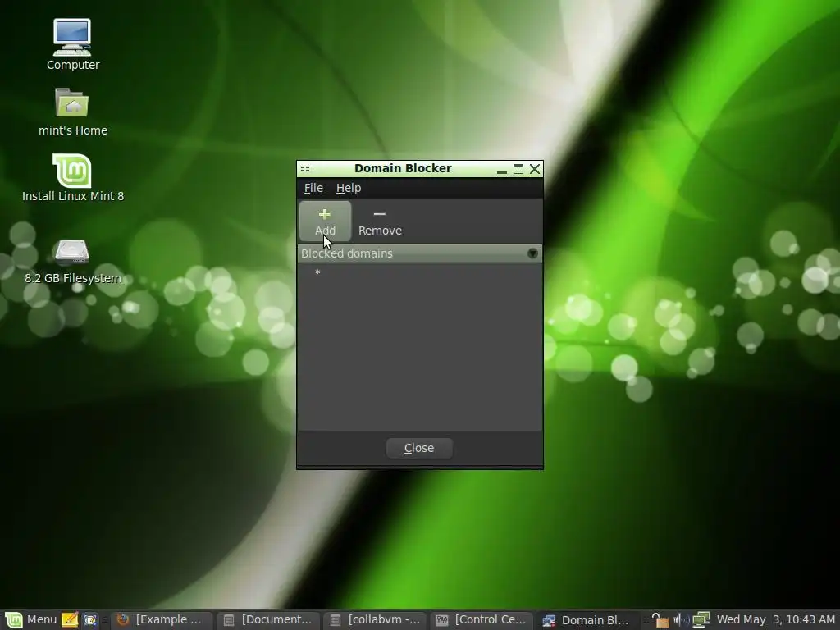Open the Computer desktop icon
Image resolution: width=840 pixels, height=630 pixels.
click(73, 44)
